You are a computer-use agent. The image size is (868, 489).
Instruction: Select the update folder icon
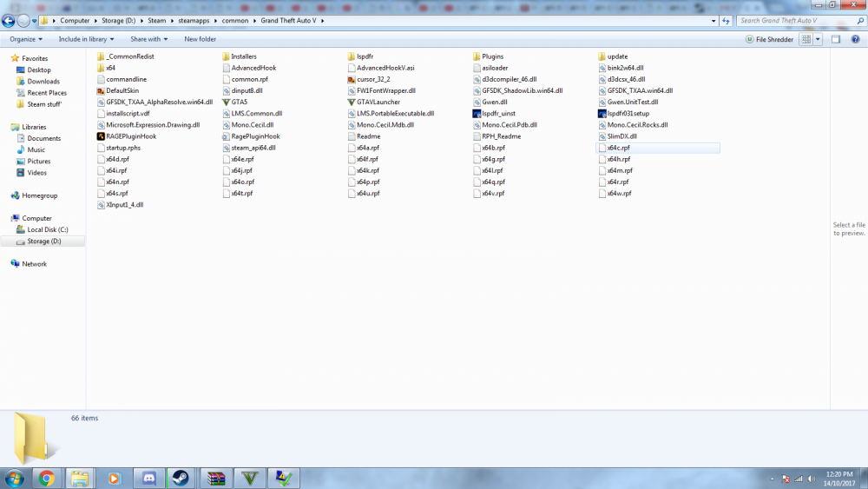[x=602, y=56]
